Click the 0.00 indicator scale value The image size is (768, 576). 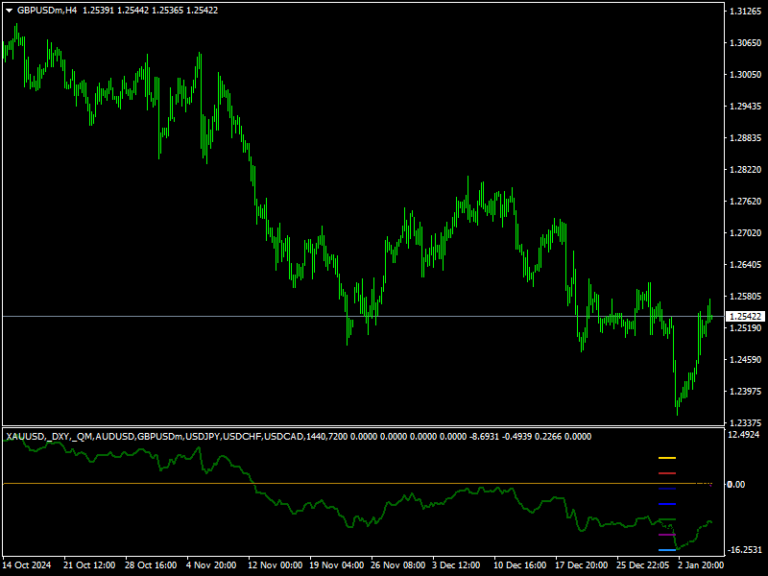click(x=736, y=484)
